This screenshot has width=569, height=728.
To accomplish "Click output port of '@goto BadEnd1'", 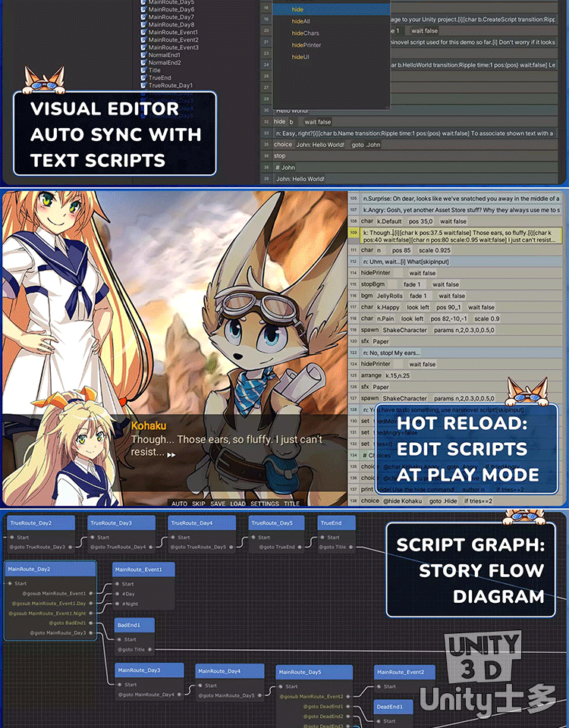I will (90, 623).
